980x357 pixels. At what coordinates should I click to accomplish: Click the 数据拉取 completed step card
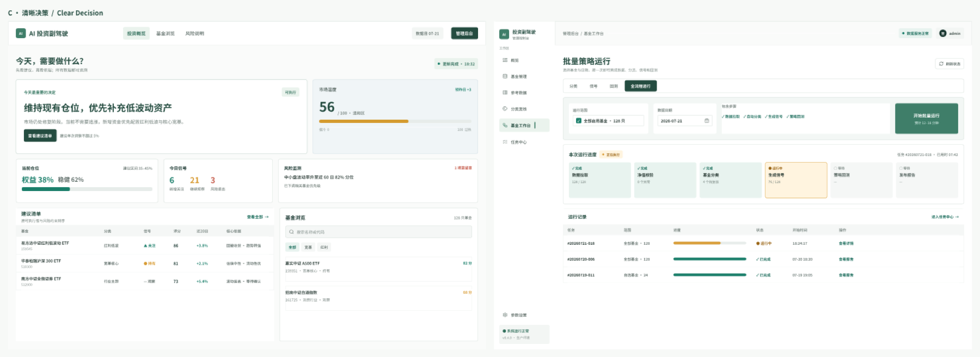tap(599, 180)
